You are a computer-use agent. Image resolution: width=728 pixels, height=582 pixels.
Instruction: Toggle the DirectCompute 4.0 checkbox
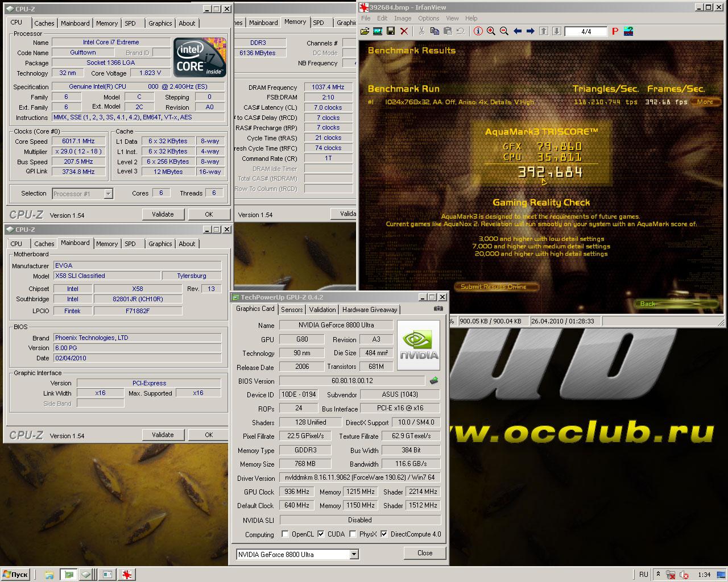[384, 534]
